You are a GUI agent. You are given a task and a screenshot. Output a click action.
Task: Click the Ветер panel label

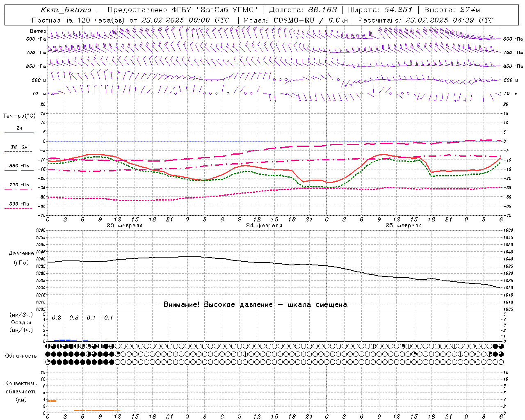tap(38, 31)
